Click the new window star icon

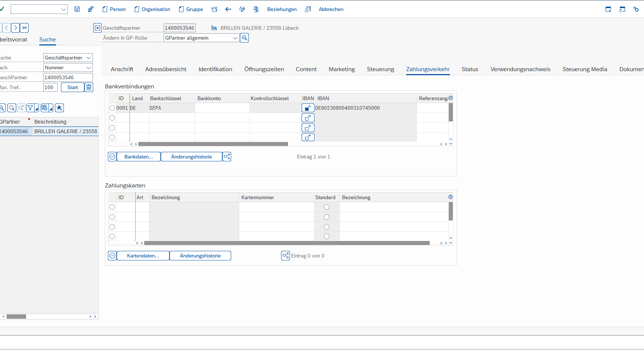click(x=608, y=9)
